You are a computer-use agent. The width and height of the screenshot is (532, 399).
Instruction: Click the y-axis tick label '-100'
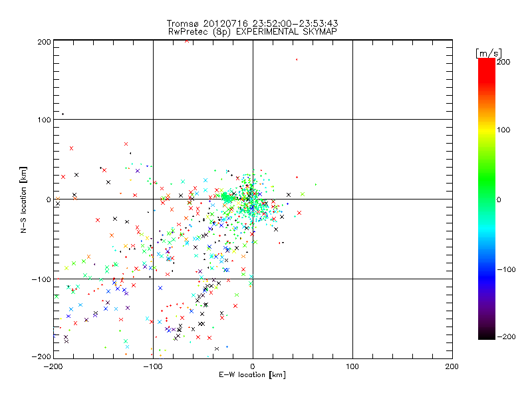tap(41, 279)
